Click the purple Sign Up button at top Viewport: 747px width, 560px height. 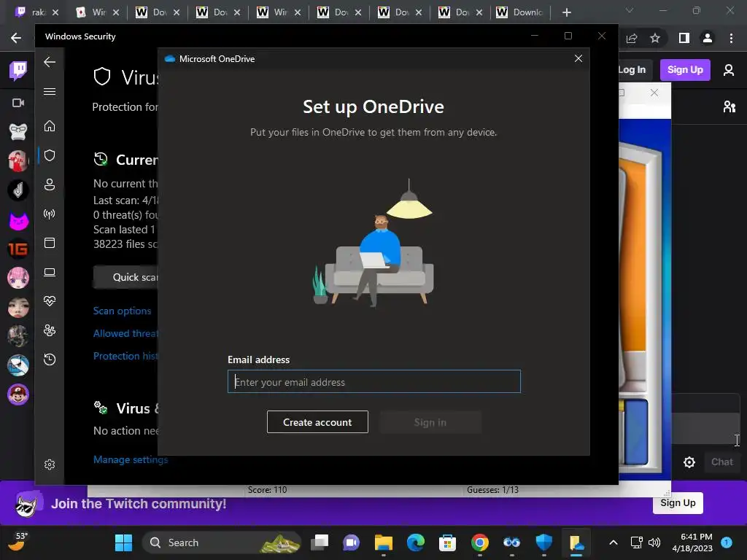point(685,70)
